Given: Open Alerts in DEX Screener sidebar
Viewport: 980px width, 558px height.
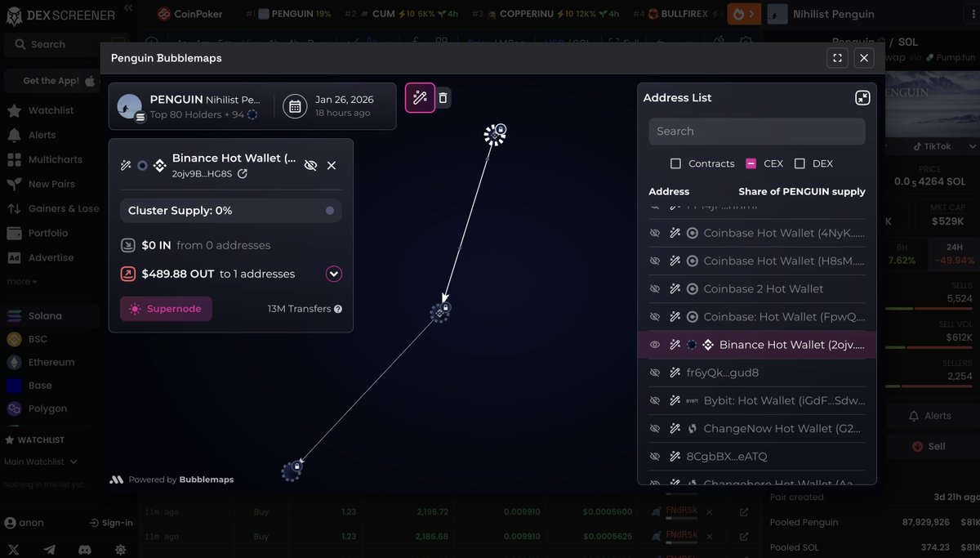Looking at the screenshot, I should [x=42, y=135].
